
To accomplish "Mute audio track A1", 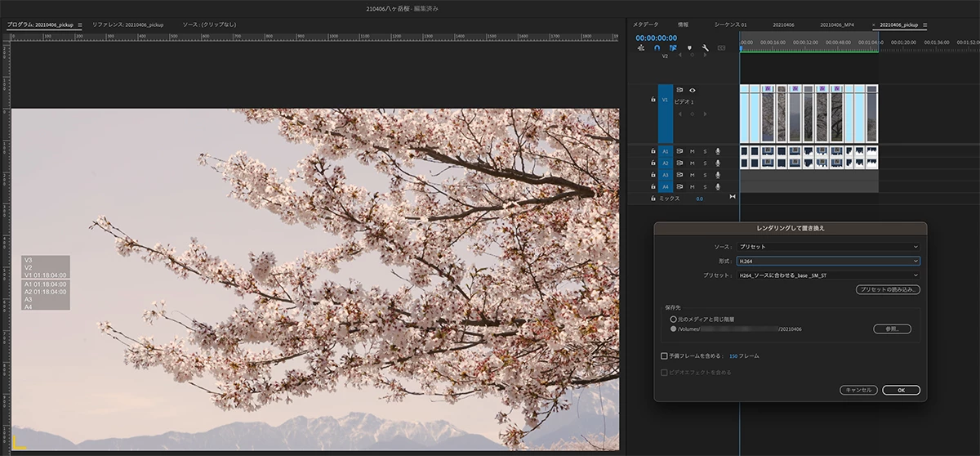I will 692,151.
